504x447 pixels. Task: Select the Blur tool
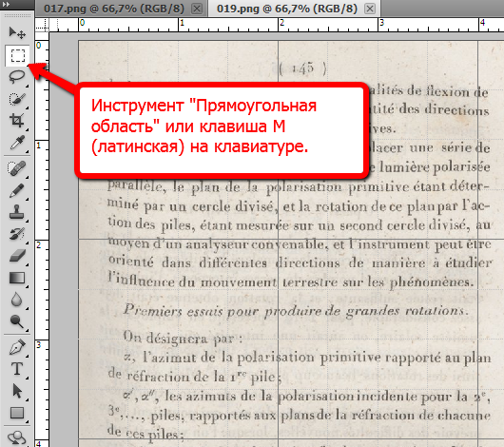click(17, 300)
